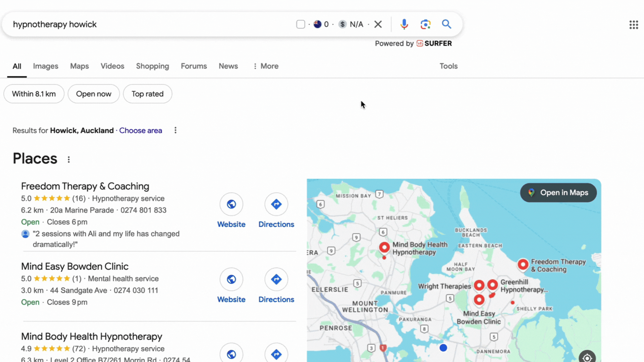This screenshot has width=644, height=362.
Task: Click the Open in Maps button
Action: (558, 193)
